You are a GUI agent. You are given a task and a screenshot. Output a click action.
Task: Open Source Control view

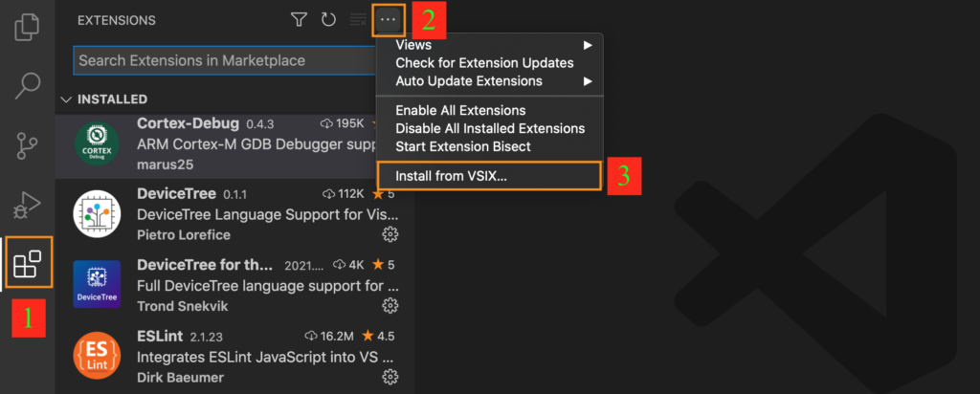(28, 145)
